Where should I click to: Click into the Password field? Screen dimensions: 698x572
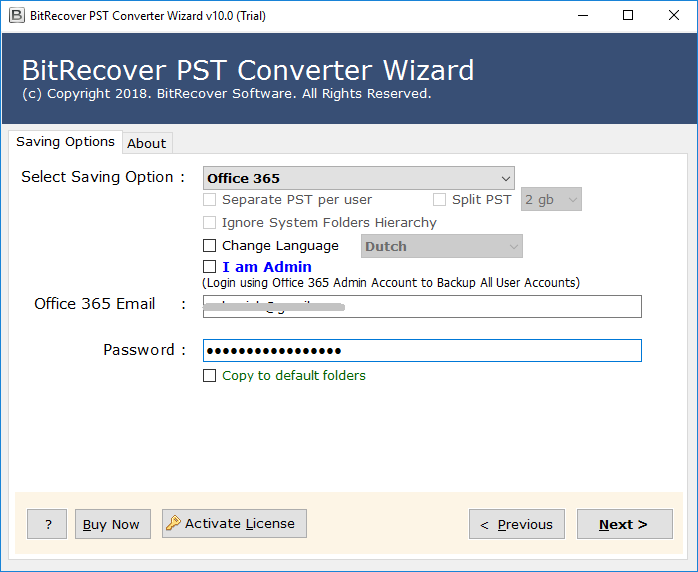(x=422, y=350)
